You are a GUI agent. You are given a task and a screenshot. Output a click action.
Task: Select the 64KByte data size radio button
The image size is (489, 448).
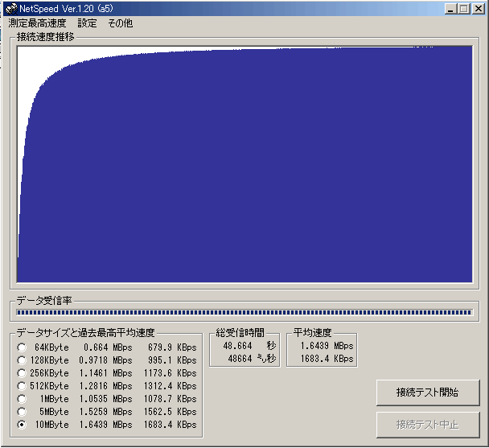point(22,347)
